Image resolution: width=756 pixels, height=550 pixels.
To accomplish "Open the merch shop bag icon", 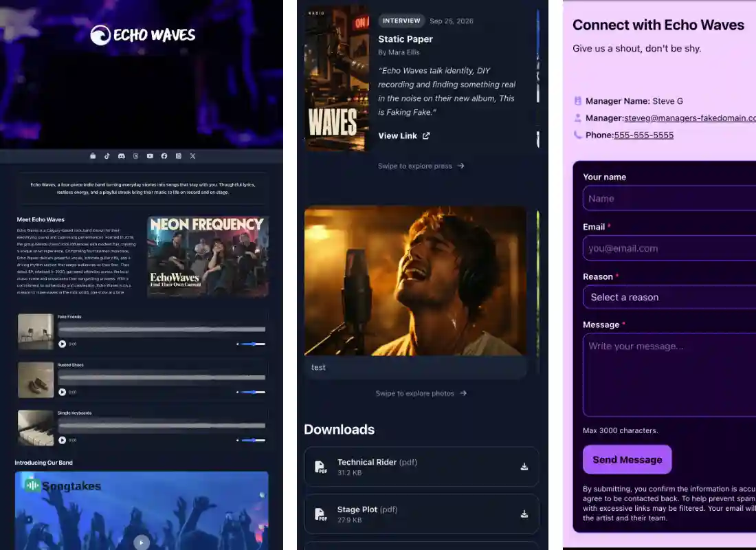I will [x=93, y=156].
